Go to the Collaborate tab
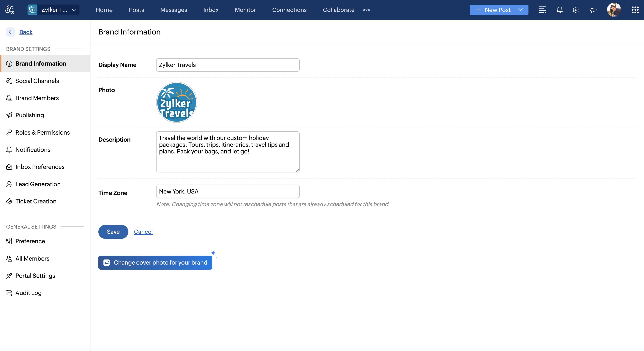Viewport: 644px width, 351px height. click(x=339, y=10)
